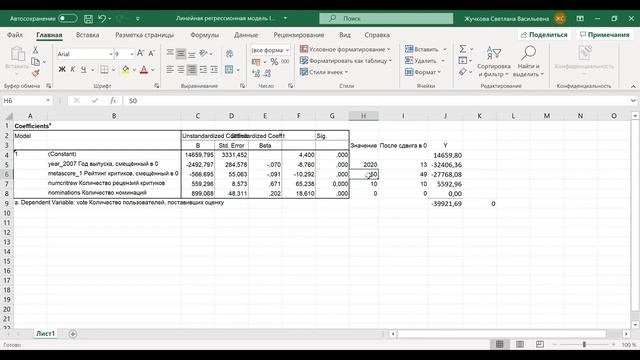This screenshot has width=640, height=360.
Task: Toggle the AutoSave switch
Action: [67, 18]
